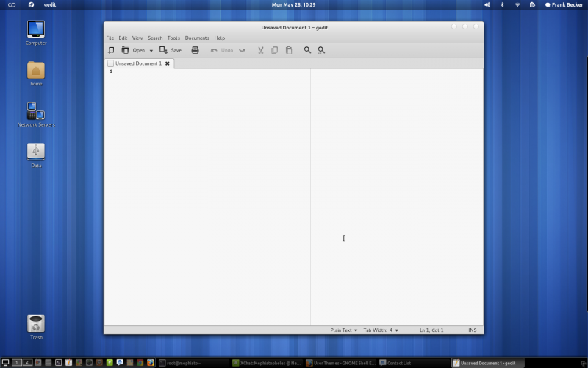Launch the text editor pencil launcher
The height and width of the screenshot is (368, 588).
coord(68,363)
